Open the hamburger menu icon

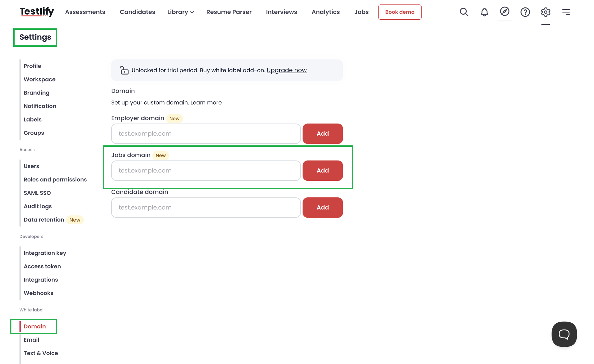[x=566, y=12]
